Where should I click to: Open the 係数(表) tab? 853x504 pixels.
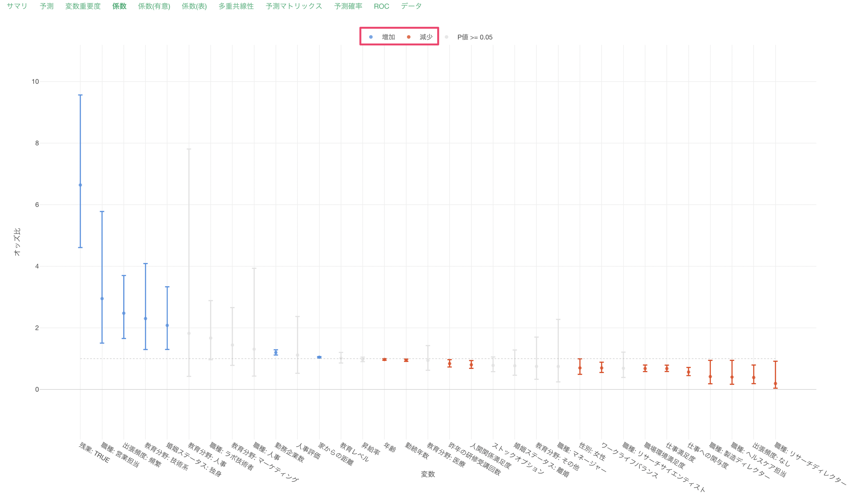(194, 6)
